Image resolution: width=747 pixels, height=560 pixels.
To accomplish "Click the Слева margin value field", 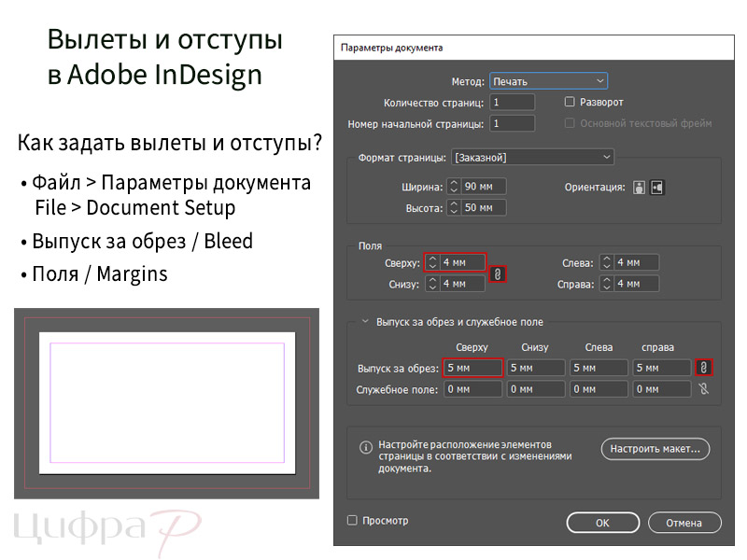I will click(x=636, y=262).
